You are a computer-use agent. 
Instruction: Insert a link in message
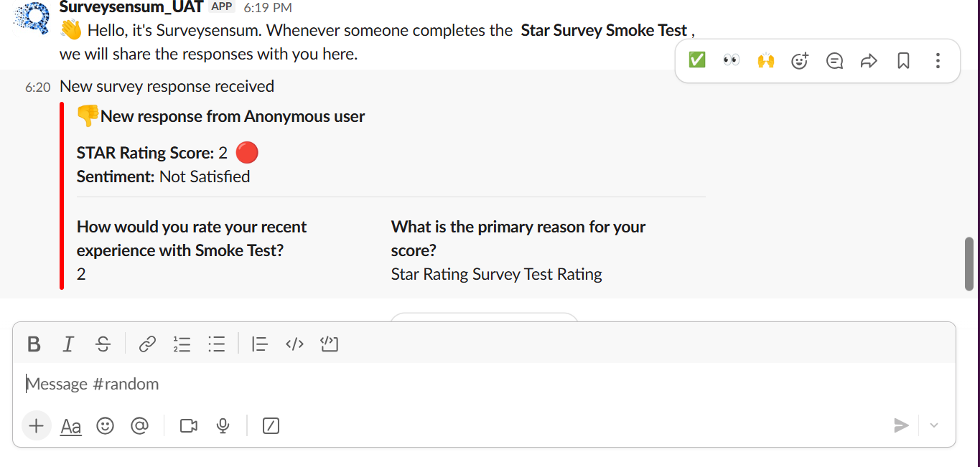[x=147, y=344]
